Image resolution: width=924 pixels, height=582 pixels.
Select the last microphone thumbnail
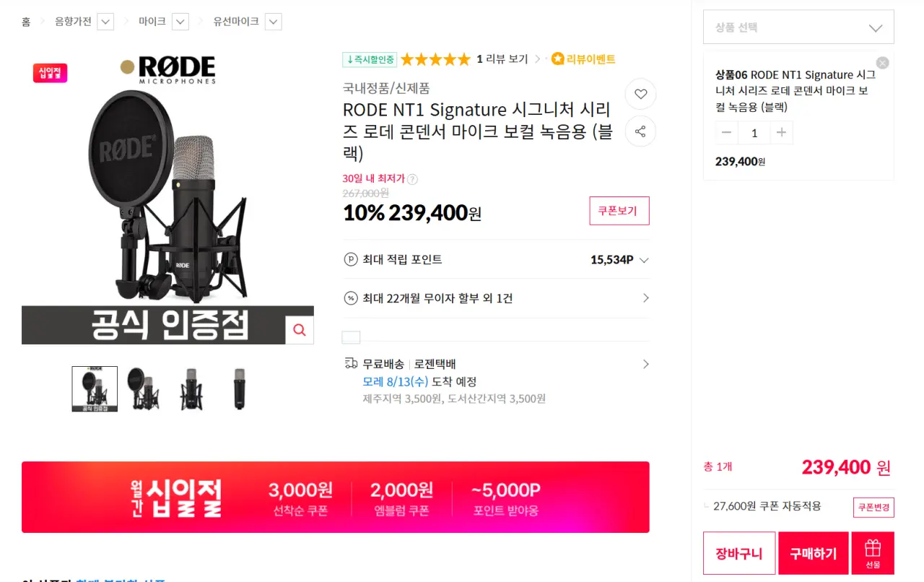240,388
